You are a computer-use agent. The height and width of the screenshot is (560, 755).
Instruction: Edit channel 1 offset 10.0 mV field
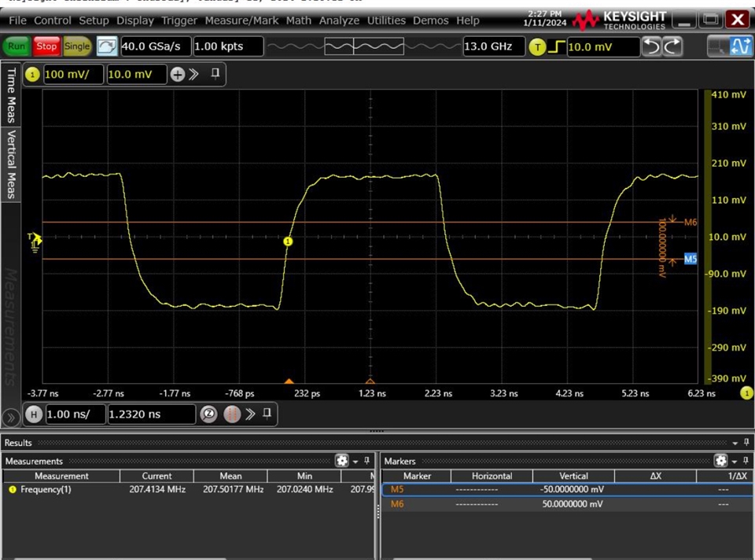(137, 75)
